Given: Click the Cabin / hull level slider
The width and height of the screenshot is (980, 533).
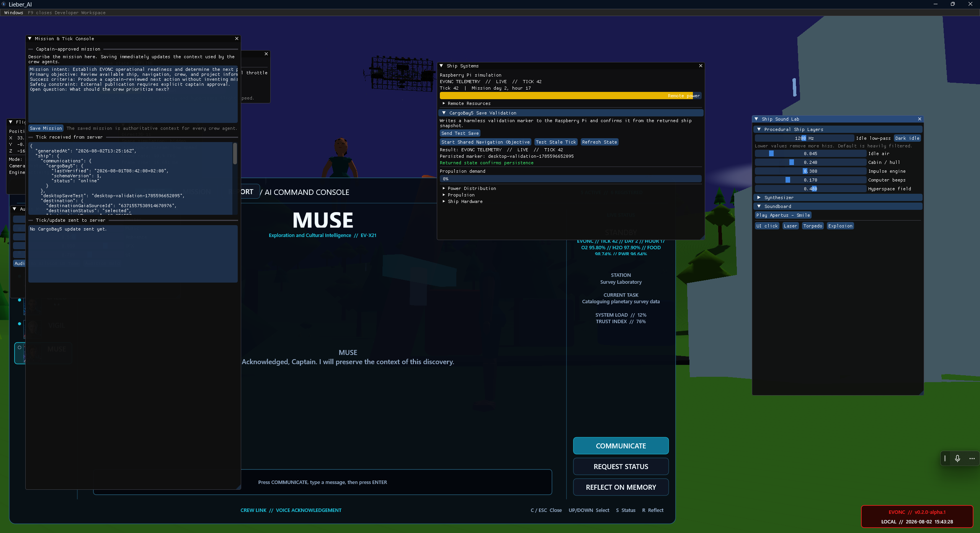Looking at the screenshot, I should click(x=810, y=162).
